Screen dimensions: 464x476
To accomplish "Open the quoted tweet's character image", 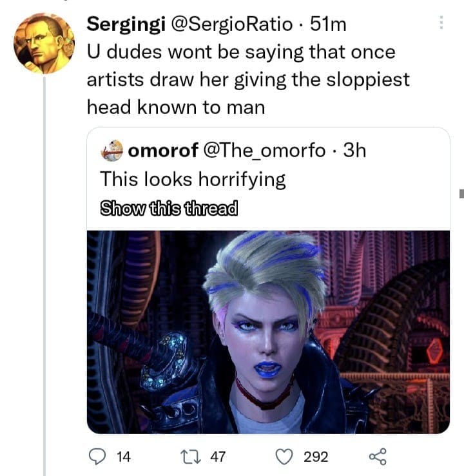I will (x=268, y=331).
